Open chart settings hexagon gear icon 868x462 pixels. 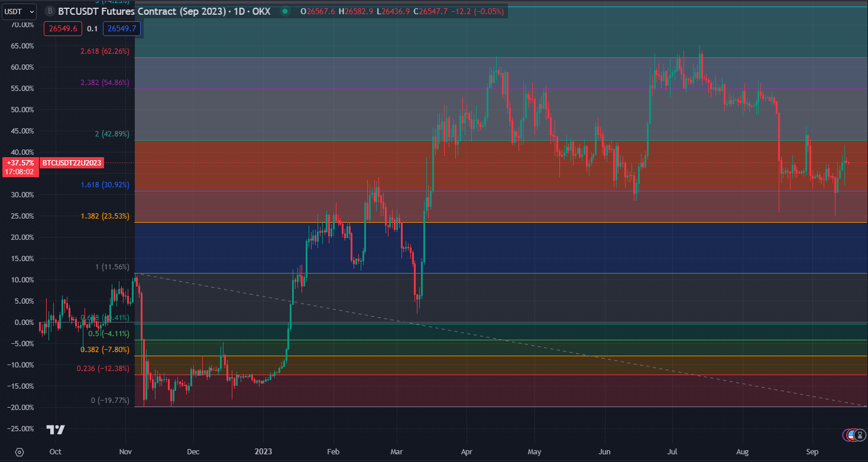tap(20, 452)
